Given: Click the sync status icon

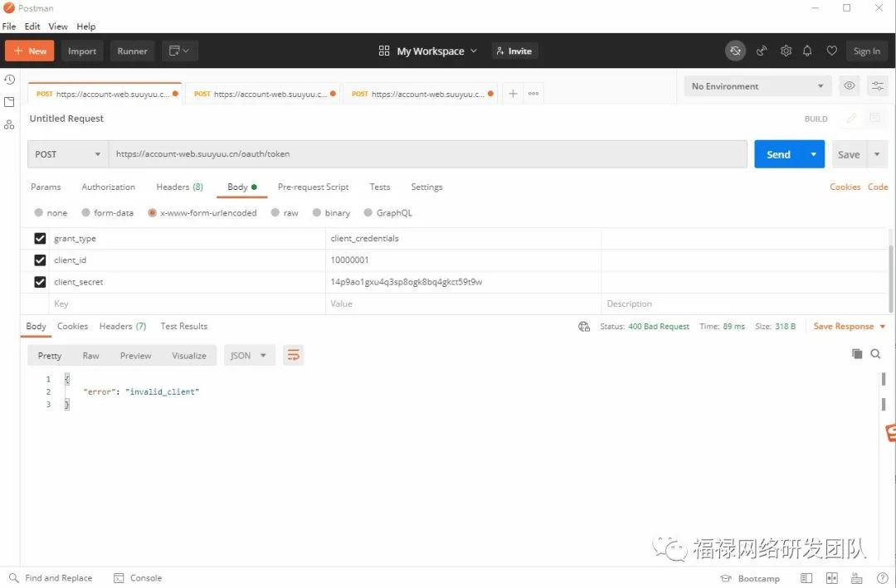Looking at the screenshot, I should point(735,51).
